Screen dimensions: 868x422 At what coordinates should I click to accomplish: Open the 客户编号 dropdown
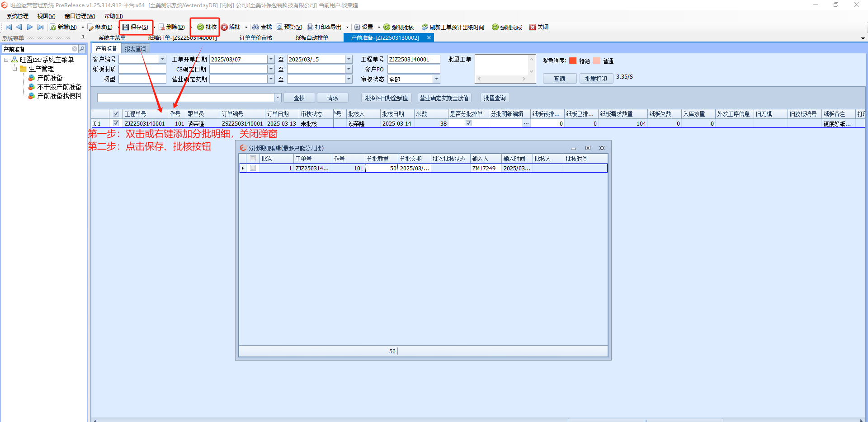(x=162, y=59)
